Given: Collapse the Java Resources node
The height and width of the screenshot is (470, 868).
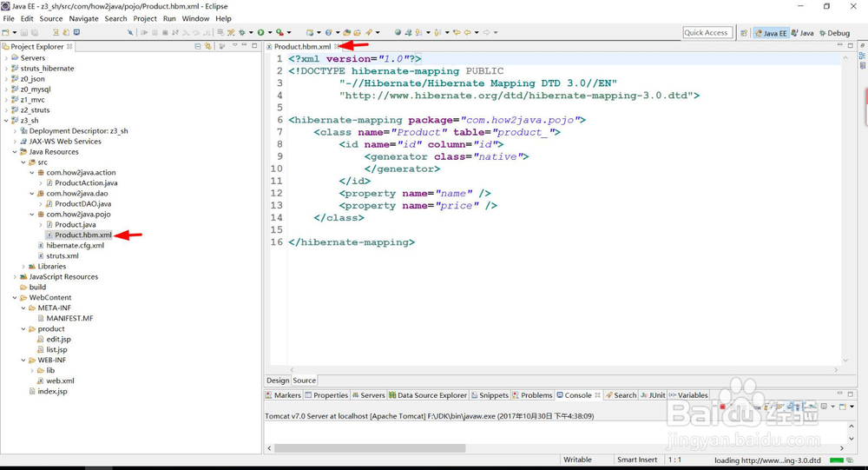Looking at the screenshot, I should [15, 152].
